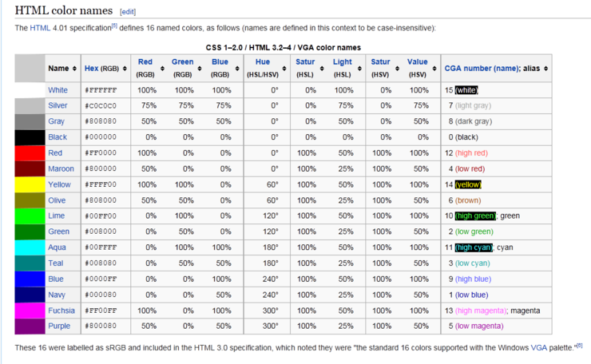Click the aqua color swatch cell
This screenshot has width=591, height=364.
tap(30, 247)
